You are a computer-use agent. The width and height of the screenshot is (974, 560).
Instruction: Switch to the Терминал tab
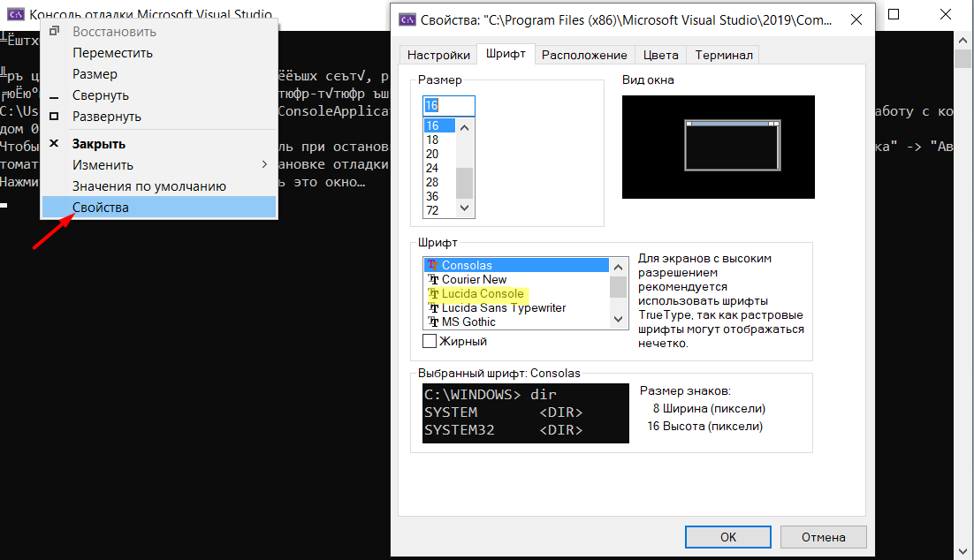pos(724,56)
